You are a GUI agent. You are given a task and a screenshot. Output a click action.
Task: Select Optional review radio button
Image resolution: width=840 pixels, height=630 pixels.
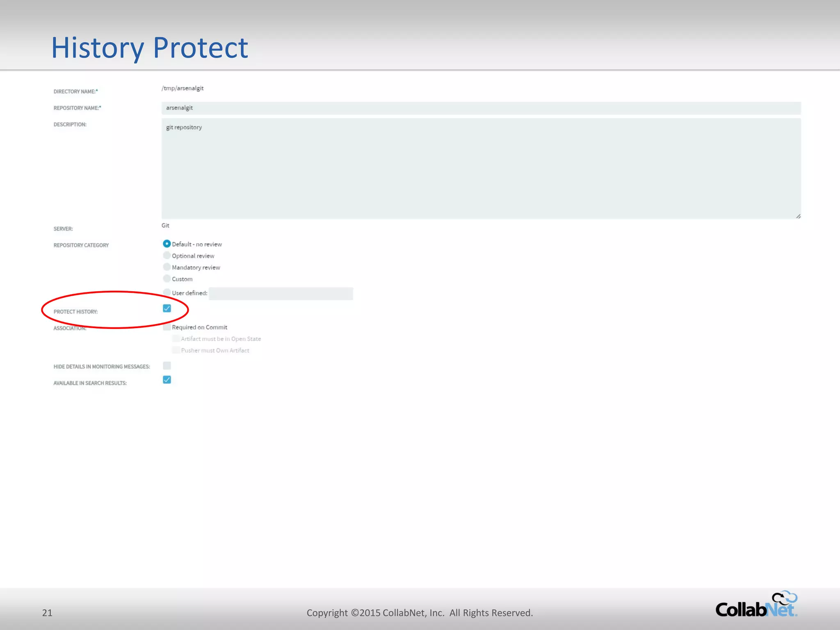(x=167, y=256)
